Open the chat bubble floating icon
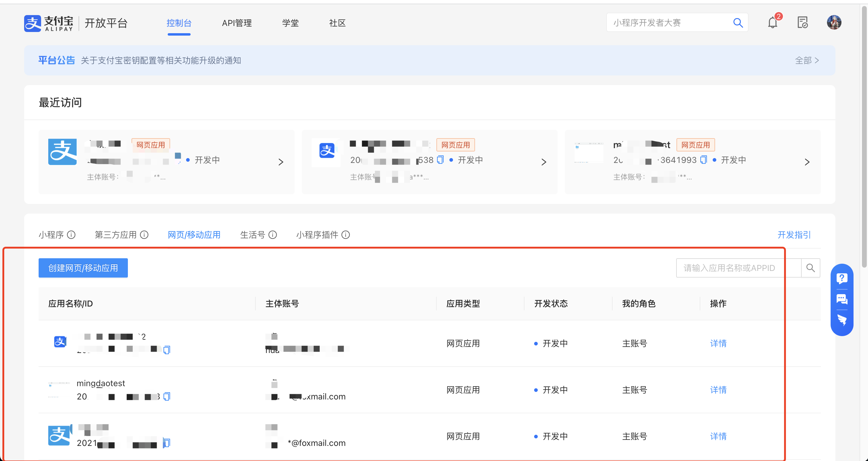This screenshot has height=461, width=868. point(841,299)
